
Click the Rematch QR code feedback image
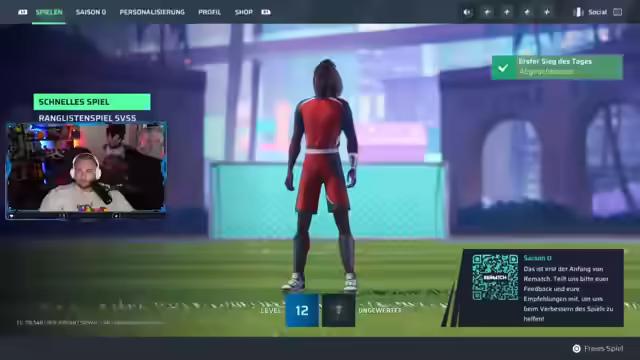coord(495,278)
